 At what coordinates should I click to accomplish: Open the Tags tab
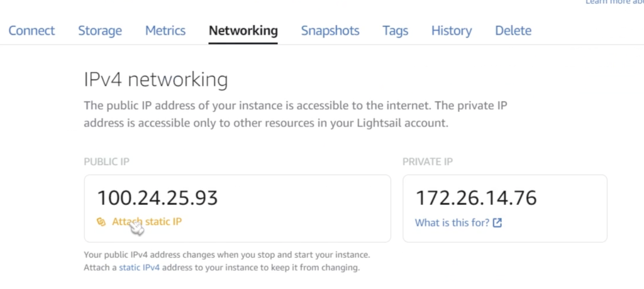tap(395, 31)
